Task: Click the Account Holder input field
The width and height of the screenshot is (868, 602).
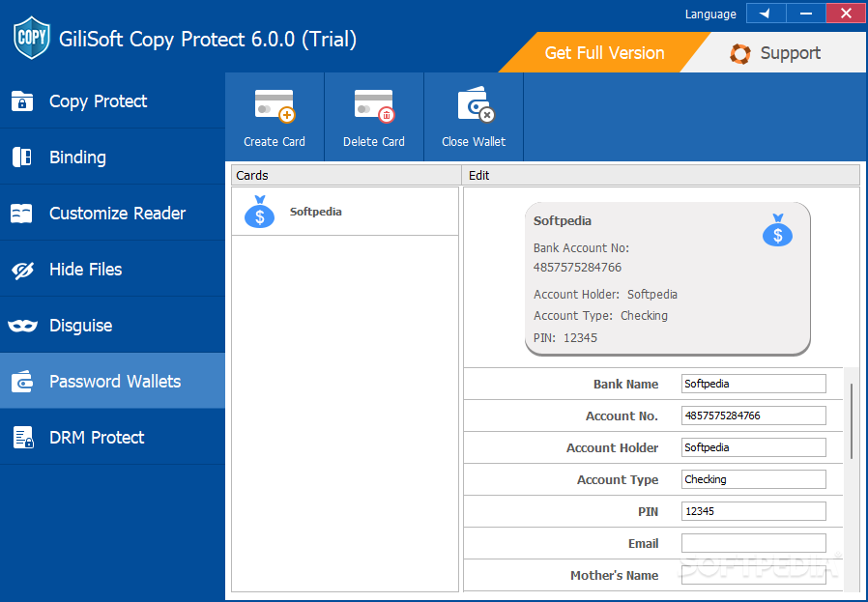Action: (x=753, y=447)
